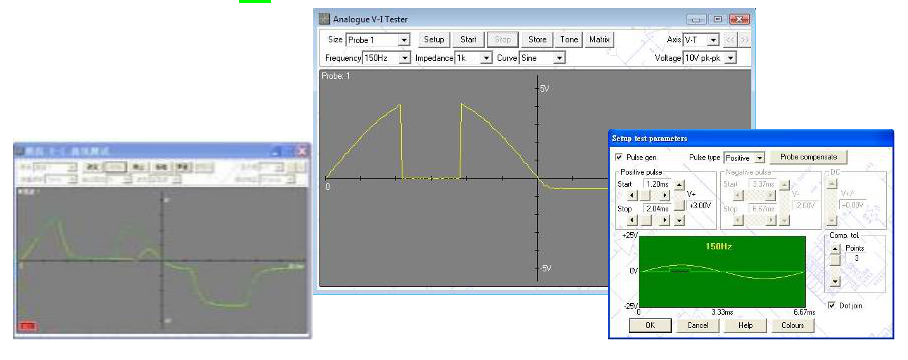Nudge positive pulse Stop time right
The height and width of the screenshot is (360, 908).
coord(664,220)
